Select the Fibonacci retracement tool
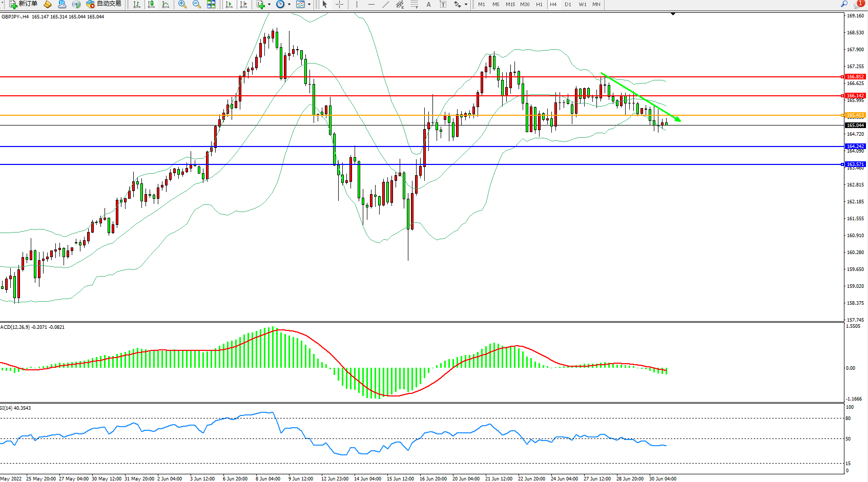Image resolution: width=868 pixels, height=482 pixels. point(414,5)
